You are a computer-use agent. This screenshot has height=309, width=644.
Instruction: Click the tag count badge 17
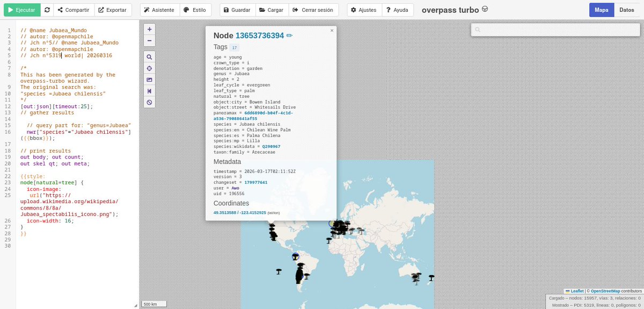(235, 47)
